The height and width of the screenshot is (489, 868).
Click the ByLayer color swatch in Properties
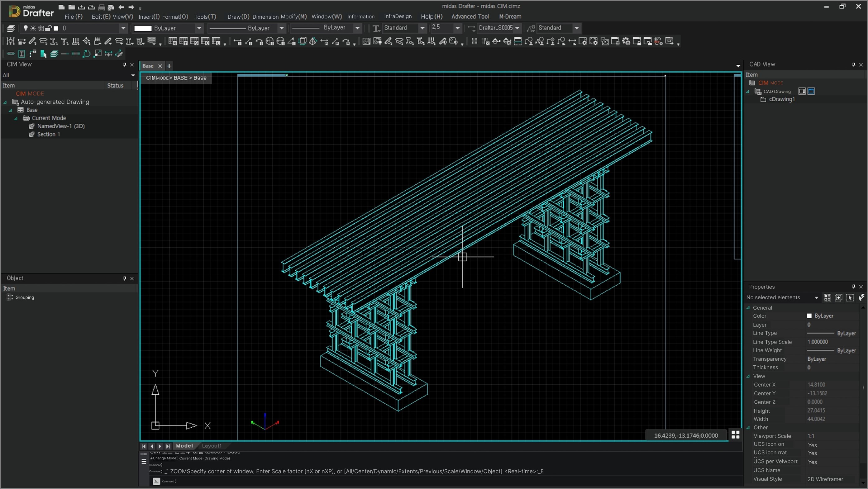click(809, 316)
